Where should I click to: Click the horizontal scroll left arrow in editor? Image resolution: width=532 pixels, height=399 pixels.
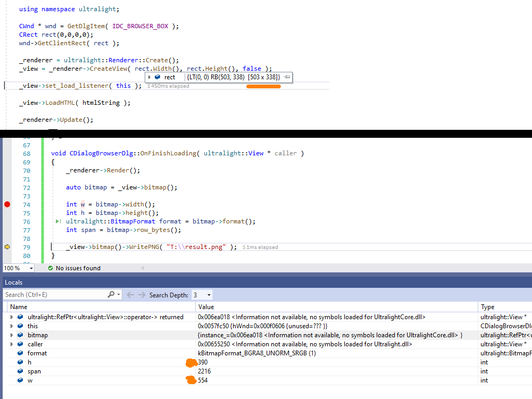coord(143,268)
